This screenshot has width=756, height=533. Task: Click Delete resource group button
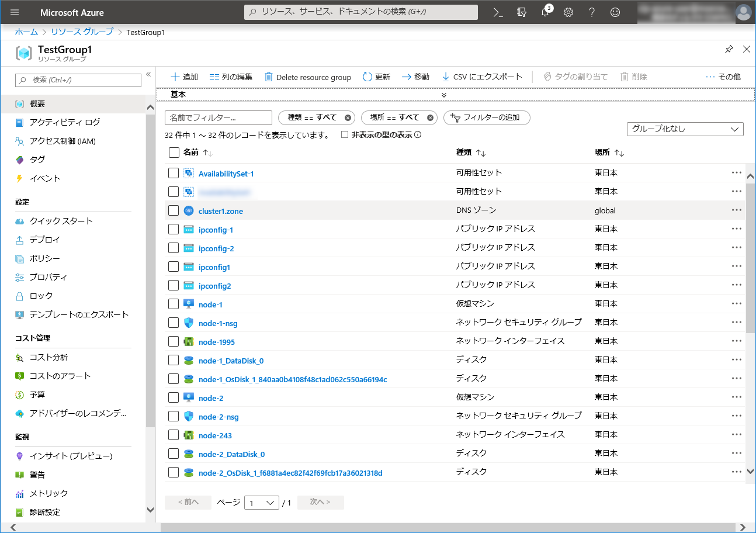tap(308, 77)
